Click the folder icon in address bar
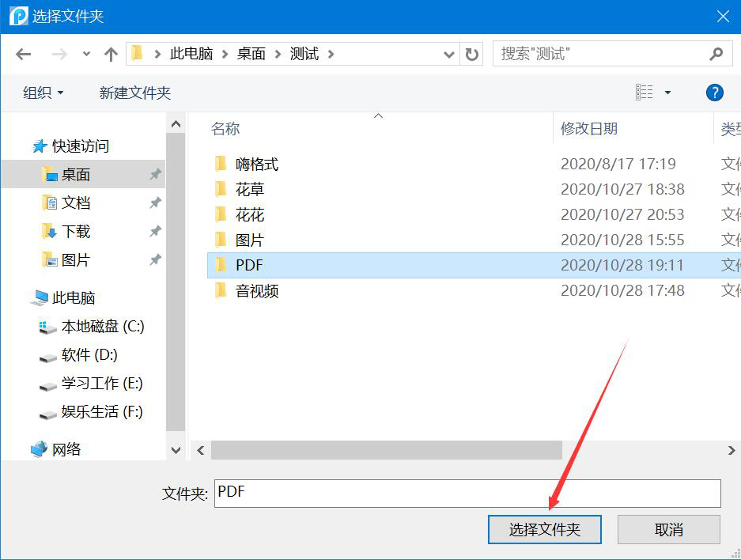Image resolution: width=741 pixels, height=560 pixels. pyautogui.click(x=137, y=54)
